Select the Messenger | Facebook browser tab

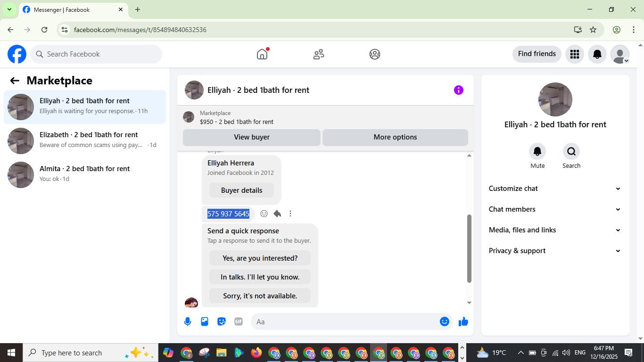coord(73,9)
